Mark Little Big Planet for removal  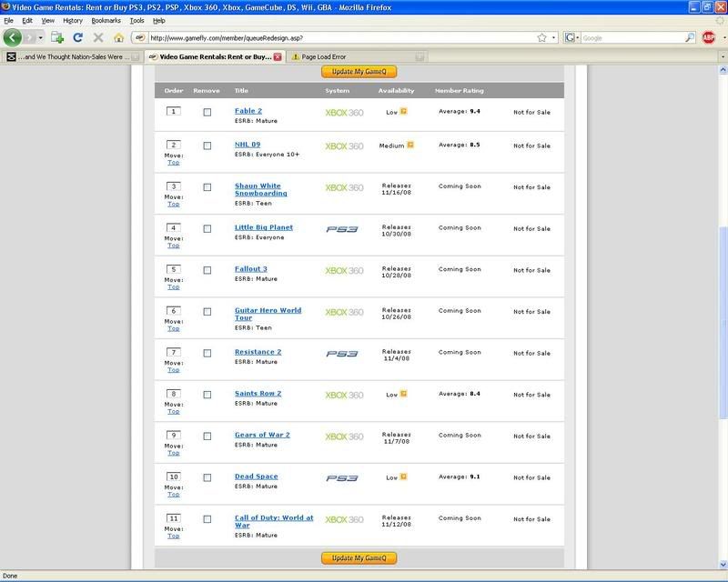click(207, 229)
